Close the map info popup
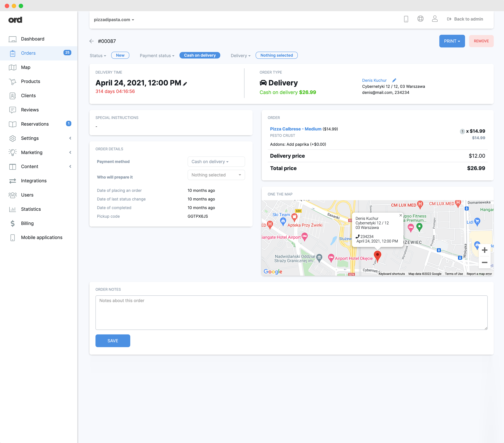This screenshot has height=443, width=504. (x=400, y=215)
